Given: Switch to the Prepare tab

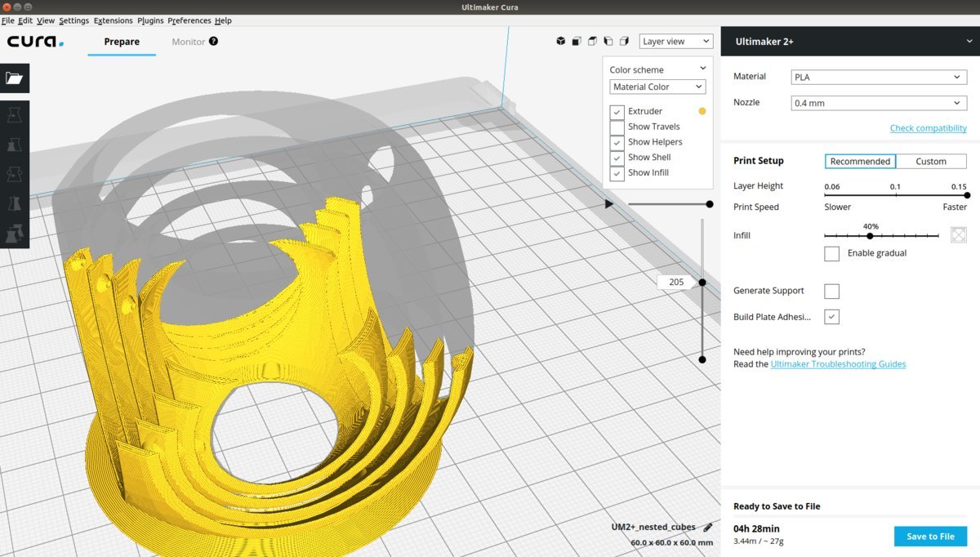Looking at the screenshot, I should click(122, 41).
